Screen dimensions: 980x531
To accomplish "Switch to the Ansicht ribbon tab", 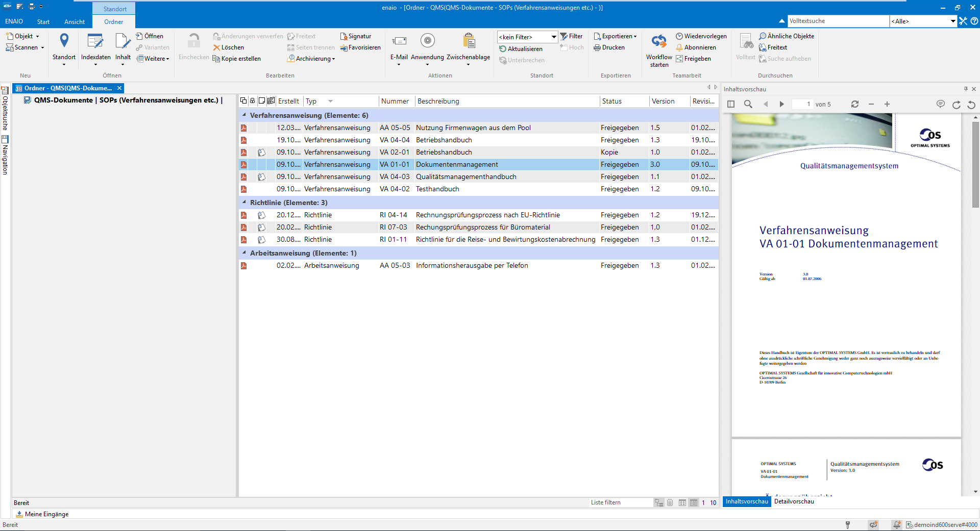I will pyautogui.click(x=75, y=22).
